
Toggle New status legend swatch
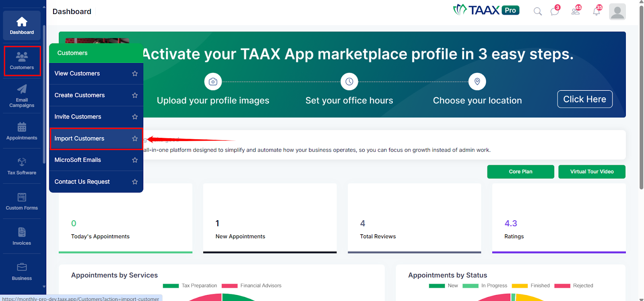[x=437, y=286]
